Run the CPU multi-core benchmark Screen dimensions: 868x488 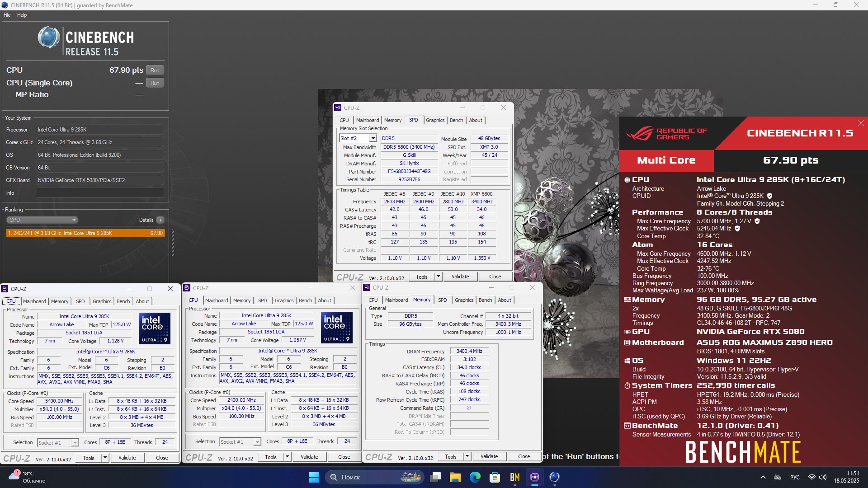[x=155, y=70]
